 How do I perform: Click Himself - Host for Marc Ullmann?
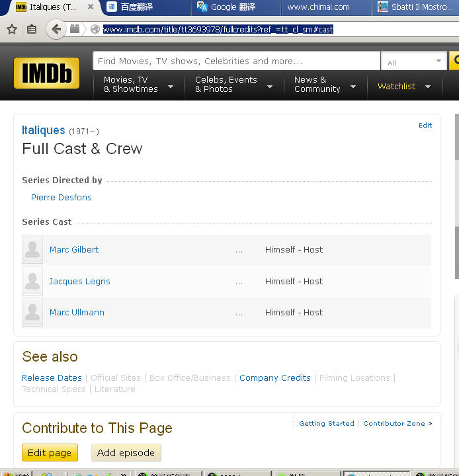pos(294,312)
